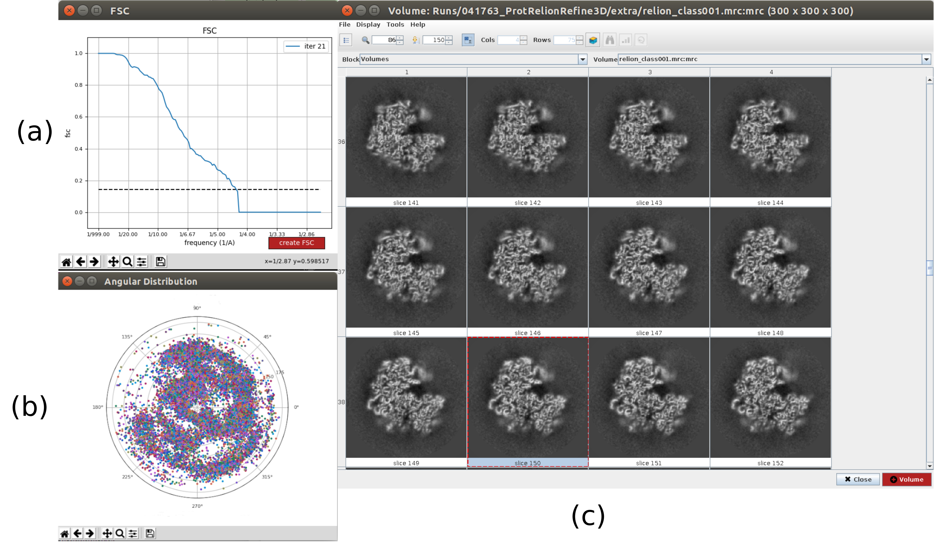Click the vertical scrollbar handle in gallery
The width and height of the screenshot is (934, 560).
(929, 268)
